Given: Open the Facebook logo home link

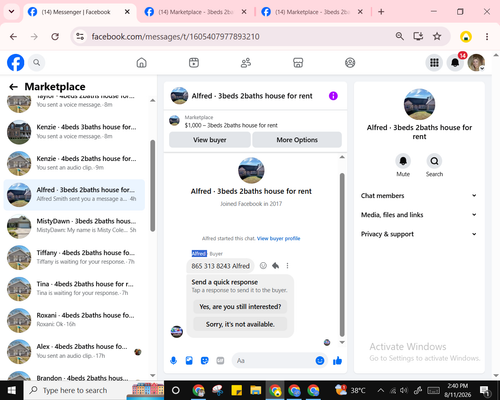Looking at the screenshot, I should tap(16, 62).
